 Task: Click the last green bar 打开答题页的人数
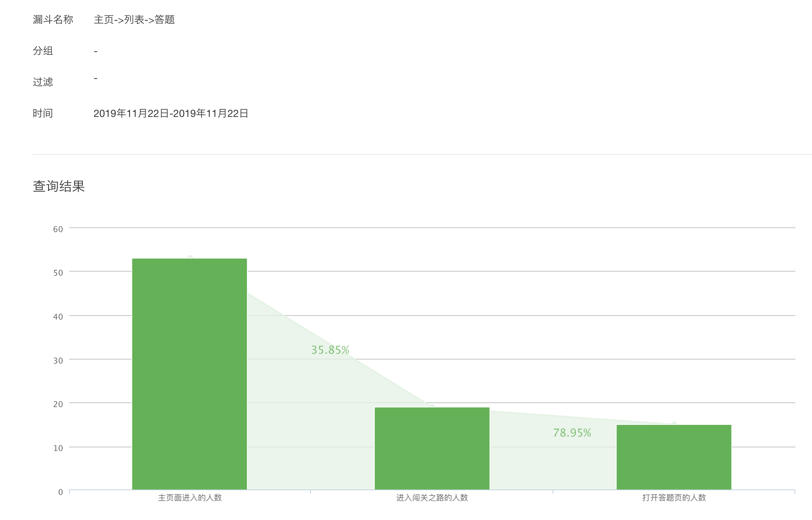pos(674,457)
